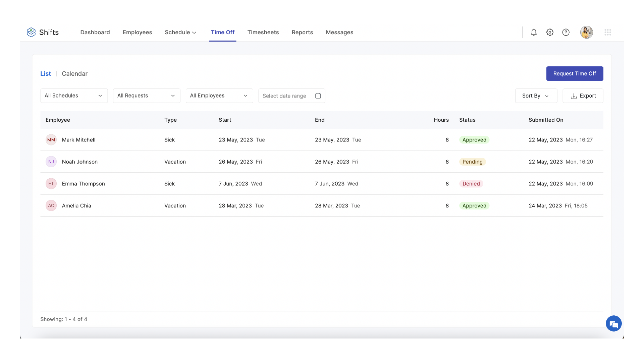
Task: Click the help question mark icon
Action: click(x=566, y=32)
